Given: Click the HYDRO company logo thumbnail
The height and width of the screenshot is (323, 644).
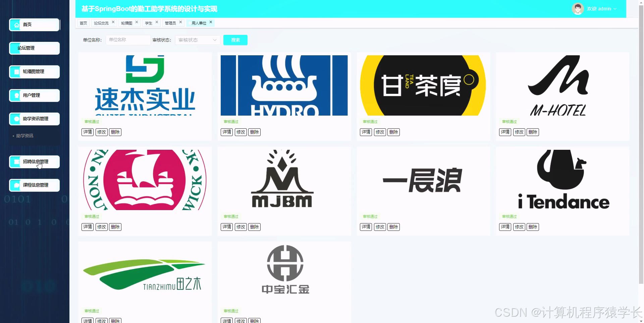Looking at the screenshot, I should tap(284, 85).
